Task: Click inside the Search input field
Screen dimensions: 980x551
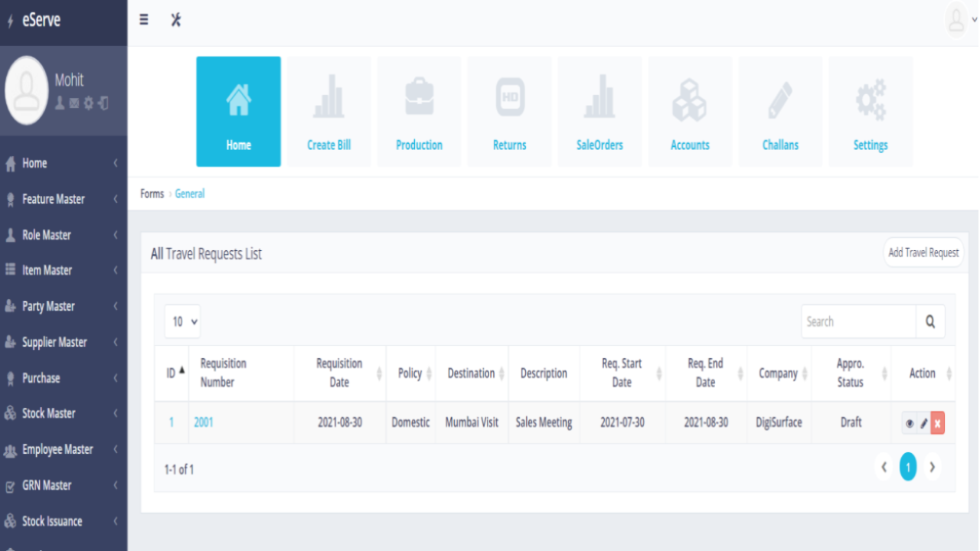Action: 857,321
